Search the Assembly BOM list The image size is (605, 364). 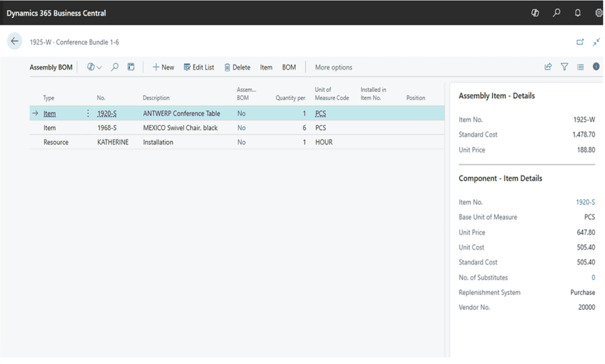pyautogui.click(x=115, y=67)
